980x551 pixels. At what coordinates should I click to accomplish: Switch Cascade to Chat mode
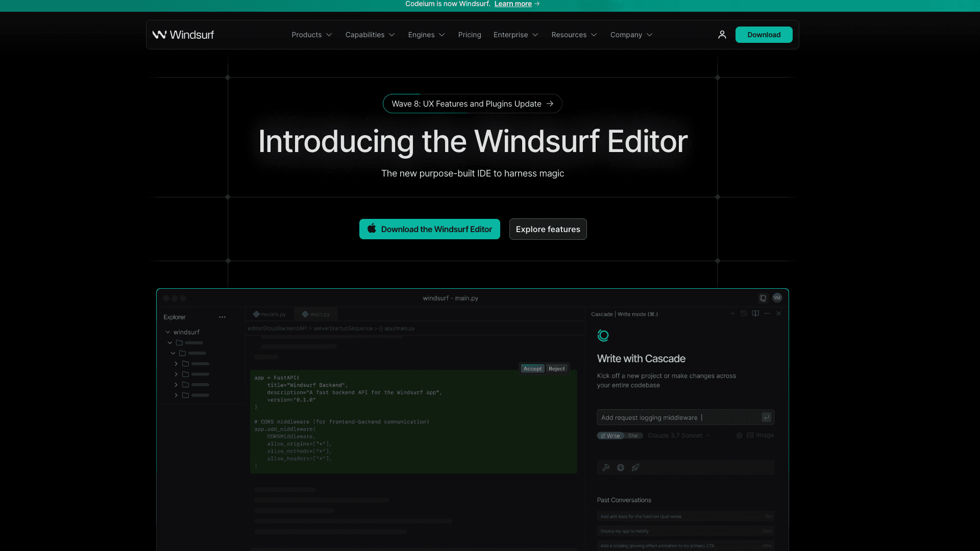point(633,436)
